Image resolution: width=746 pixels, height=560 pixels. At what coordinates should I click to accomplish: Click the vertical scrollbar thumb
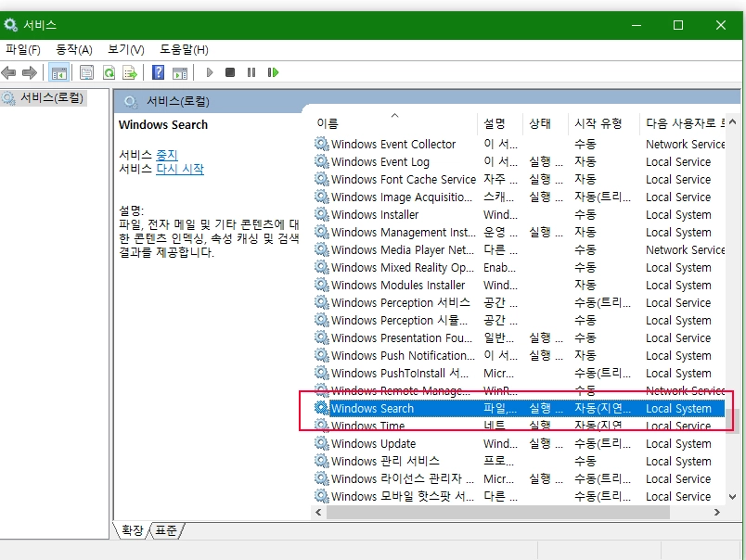tap(732, 421)
